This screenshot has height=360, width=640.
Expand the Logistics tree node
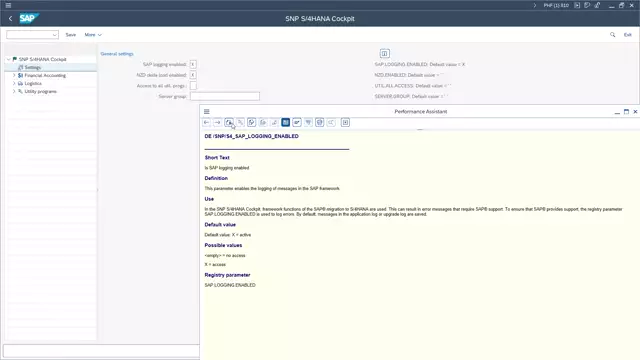click(14, 83)
